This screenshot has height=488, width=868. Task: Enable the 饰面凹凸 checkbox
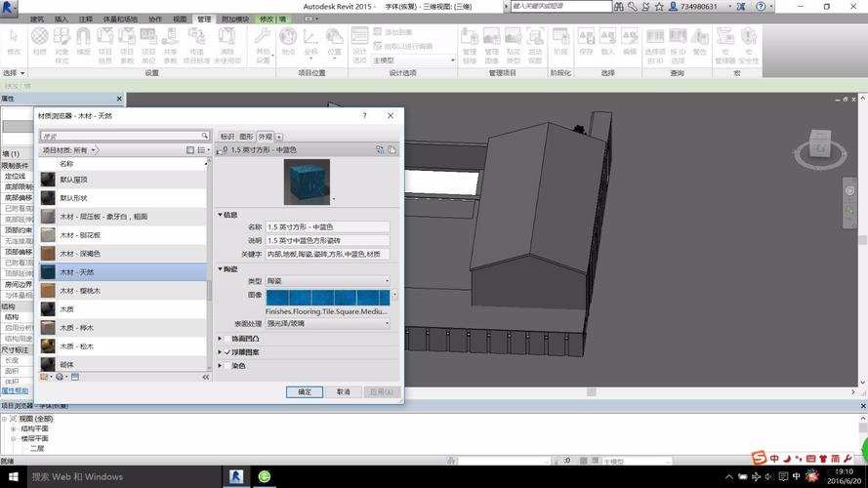click(227, 339)
